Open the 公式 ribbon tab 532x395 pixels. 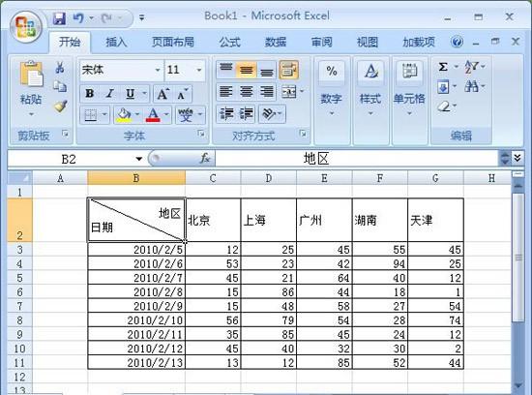229,43
